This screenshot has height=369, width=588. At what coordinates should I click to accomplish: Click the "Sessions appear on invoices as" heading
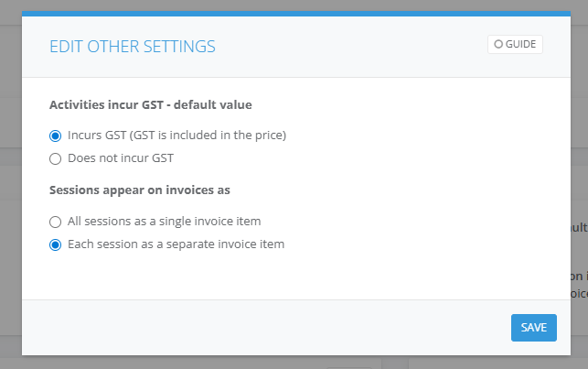click(x=139, y=190)
